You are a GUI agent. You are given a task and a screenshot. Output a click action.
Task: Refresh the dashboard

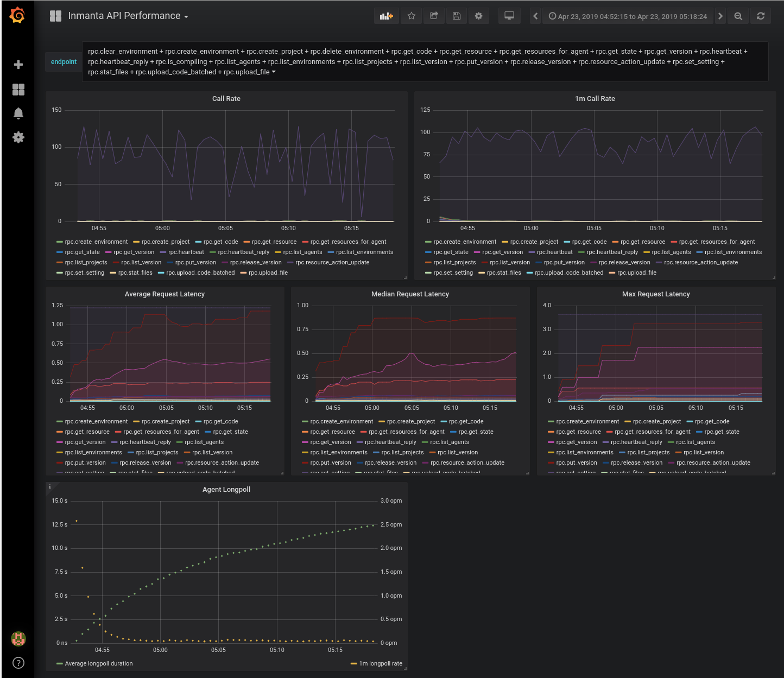[761, 16]
